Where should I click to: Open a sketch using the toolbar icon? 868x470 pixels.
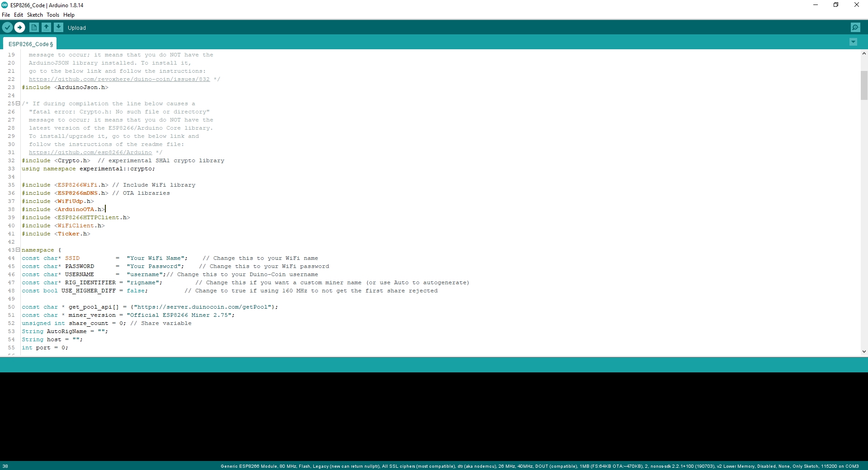pyautogui.click(x=47, y=28)
